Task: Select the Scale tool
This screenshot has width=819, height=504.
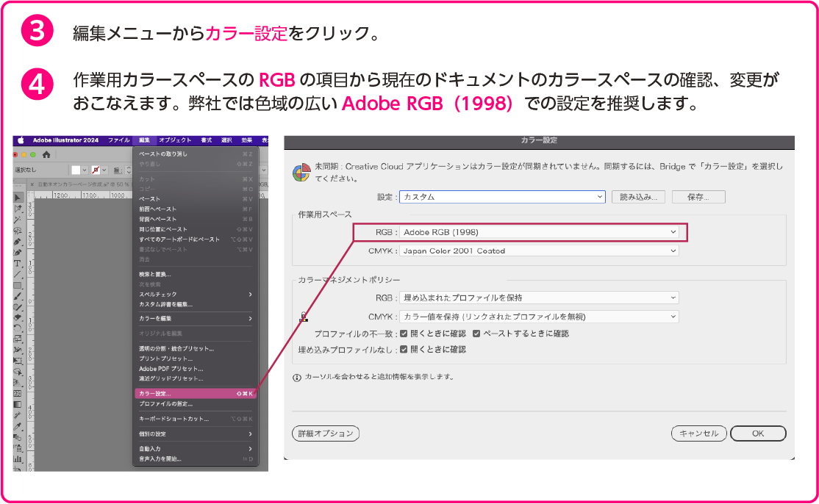Action: [18, 339]
